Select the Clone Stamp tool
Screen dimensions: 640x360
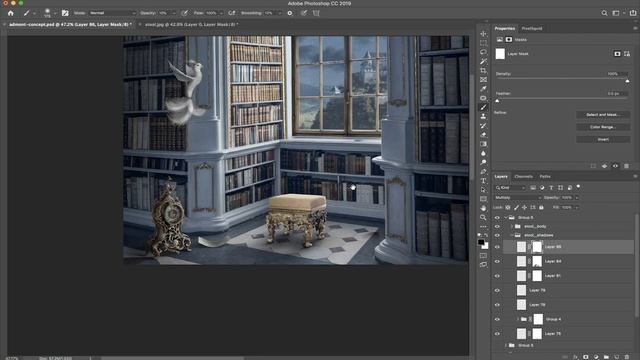pos(483,116)
